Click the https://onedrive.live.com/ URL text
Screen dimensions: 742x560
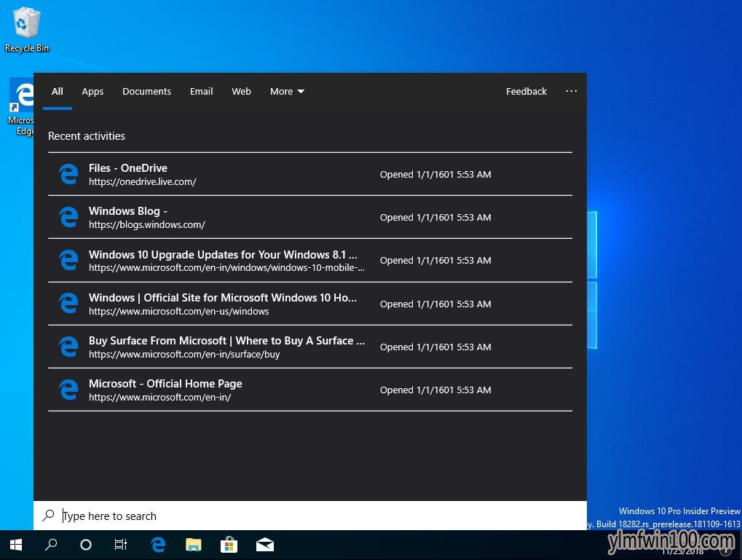143,182
